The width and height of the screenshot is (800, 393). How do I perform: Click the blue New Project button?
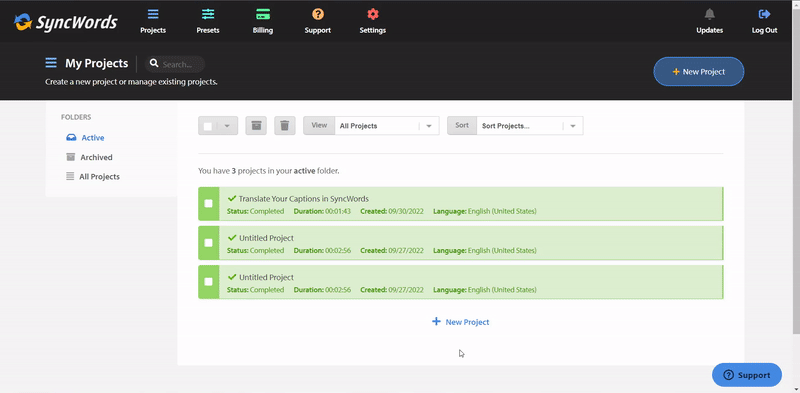click(x=698, y=71)
